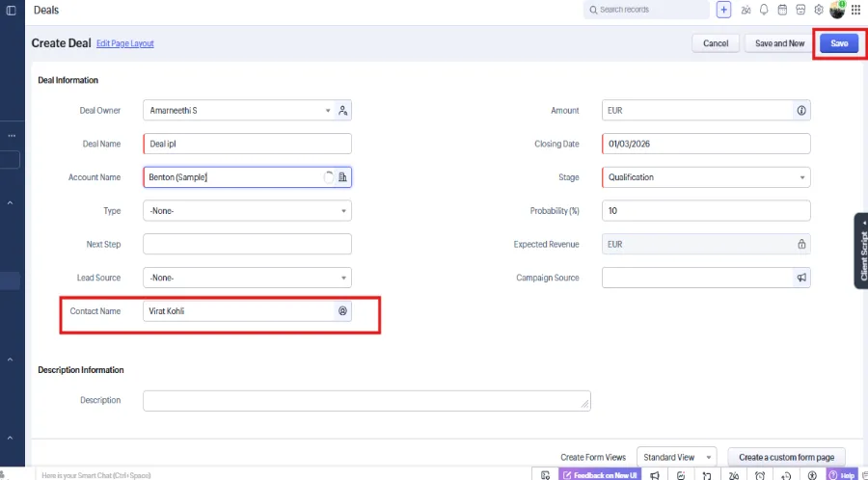
Task: Toggle the left sidebar panel icon
Action: pos(11,11)
